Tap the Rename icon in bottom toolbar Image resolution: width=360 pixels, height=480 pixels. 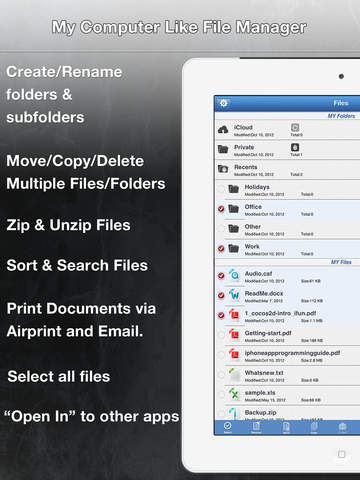tap(256, 427)
